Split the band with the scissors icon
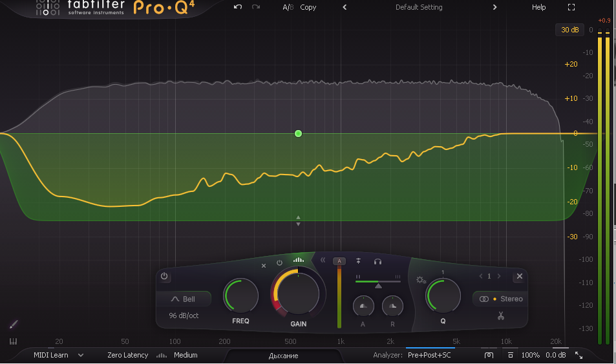The image size is (616, 364). point(500,316)
